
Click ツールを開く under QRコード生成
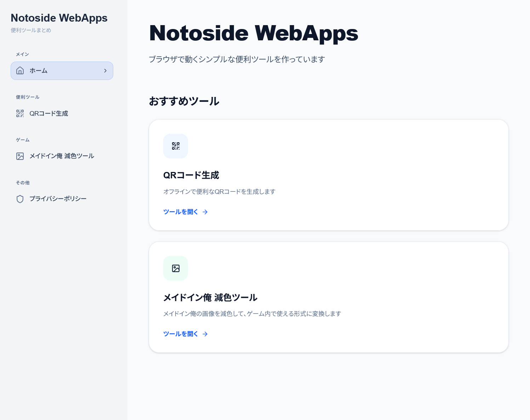181,212
